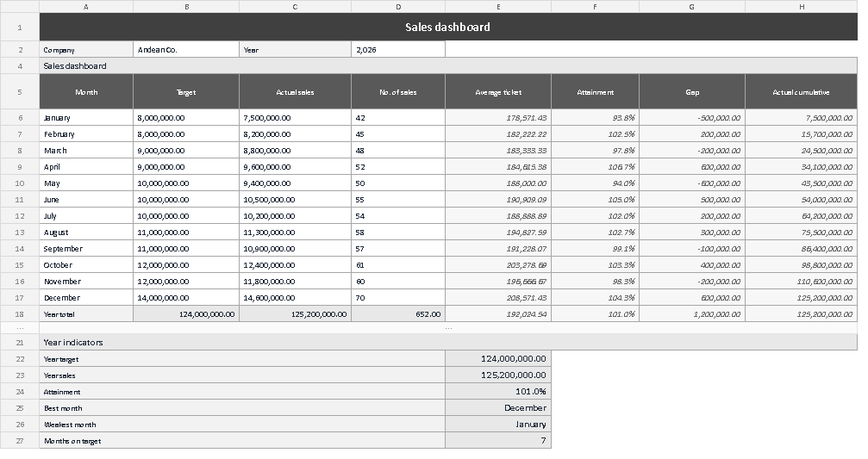Click the 'Year' label cell

pos(295,50)
